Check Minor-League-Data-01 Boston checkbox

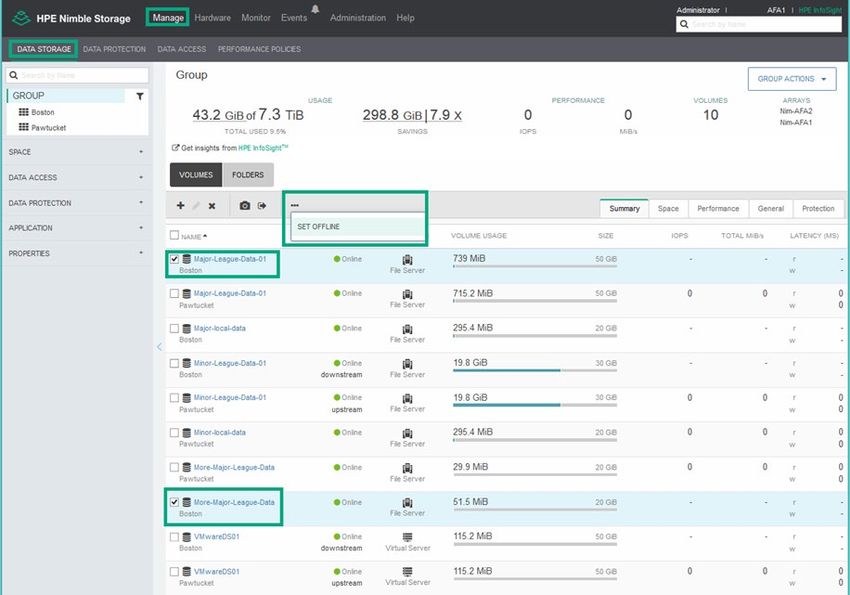coord(174,363)
